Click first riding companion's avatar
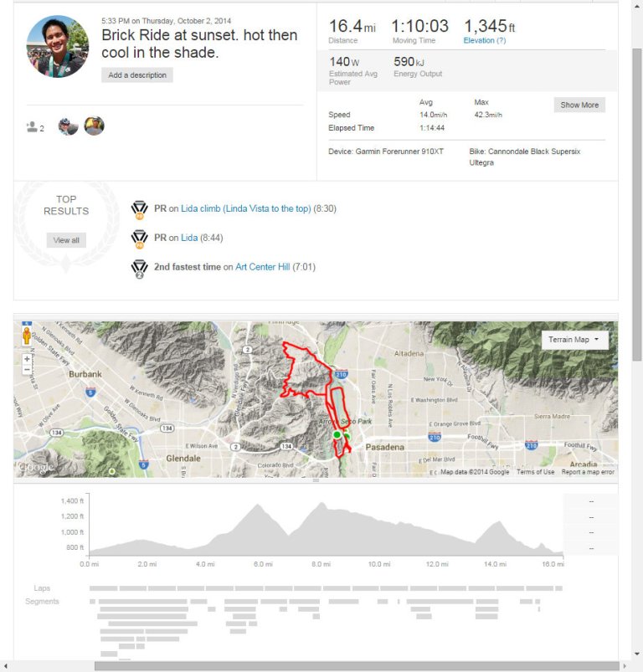Screen dimensions: 643x672 68,126
